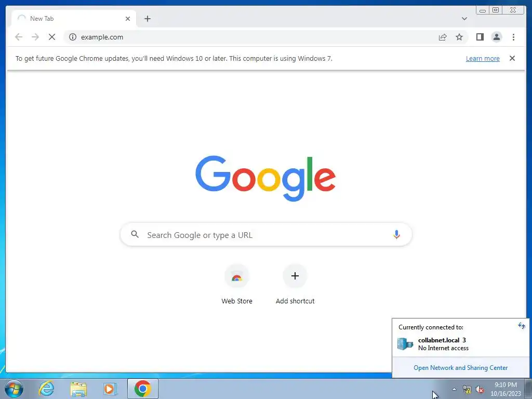Viewport: 532px width, 399px height.
Task: Click the clock showing 9:10 PM
Action: click(506, 389)
